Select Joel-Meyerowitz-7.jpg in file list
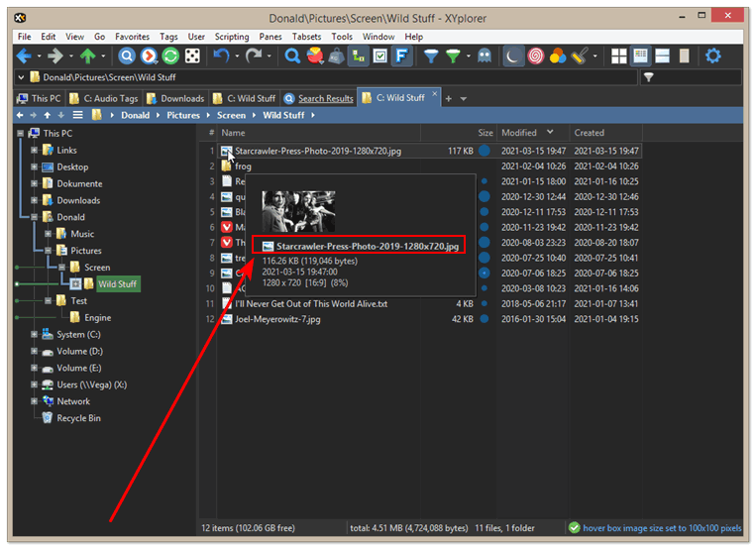This screenshot has width=756, height=549. (270, 319)
